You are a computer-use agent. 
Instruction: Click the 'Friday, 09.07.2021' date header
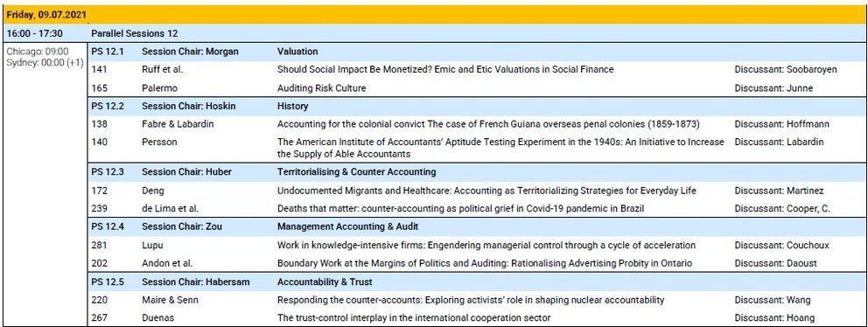[x=46, y=15]
